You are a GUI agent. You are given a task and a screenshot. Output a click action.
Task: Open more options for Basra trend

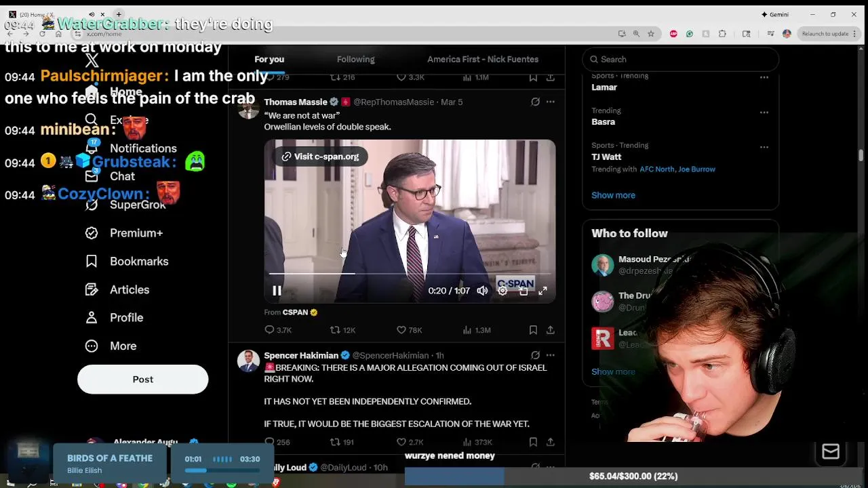(764, 112)
